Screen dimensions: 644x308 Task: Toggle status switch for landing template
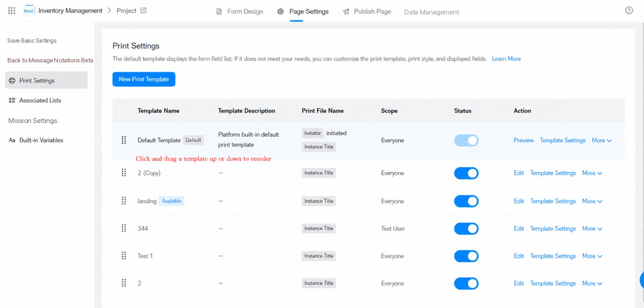coord(466,201)
